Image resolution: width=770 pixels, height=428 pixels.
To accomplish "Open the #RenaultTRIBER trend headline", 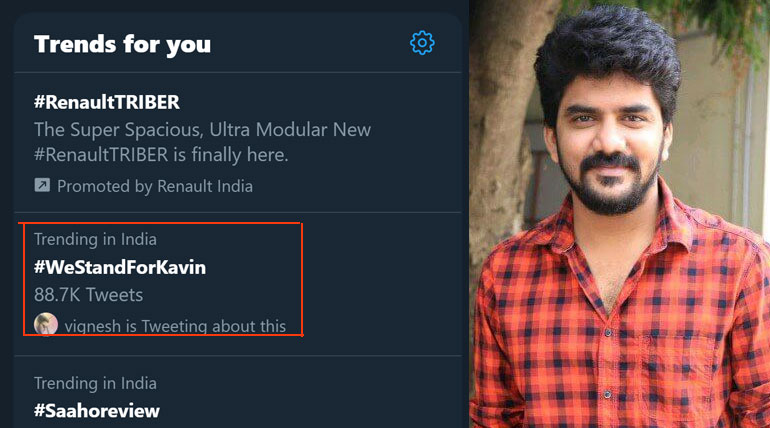I will pyautogui.click(x=107, y=102).
